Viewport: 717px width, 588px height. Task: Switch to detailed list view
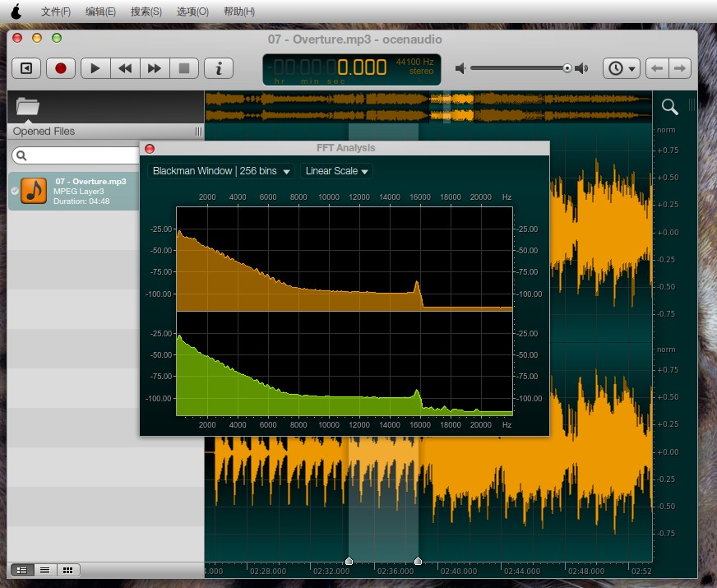[22, 570]
